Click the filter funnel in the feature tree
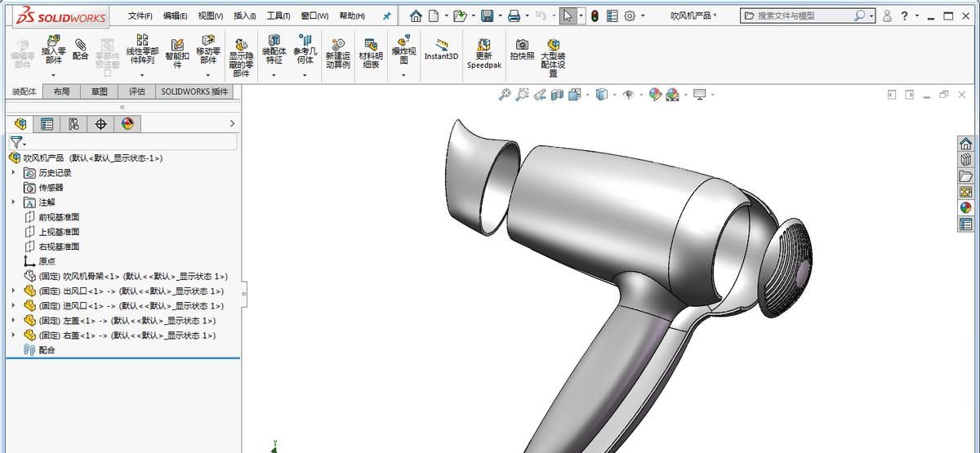The width and height of the screenshot is (980, 453). click(x=16, y=142)
